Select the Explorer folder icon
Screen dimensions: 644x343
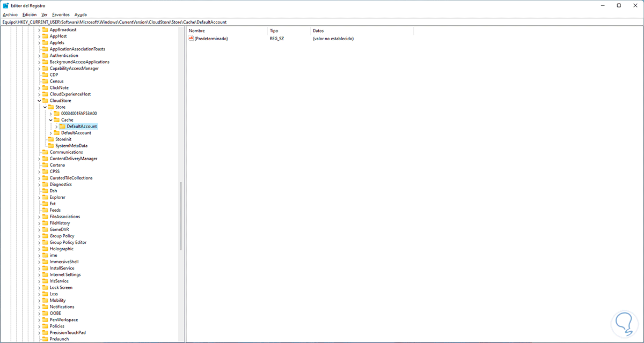45,197
